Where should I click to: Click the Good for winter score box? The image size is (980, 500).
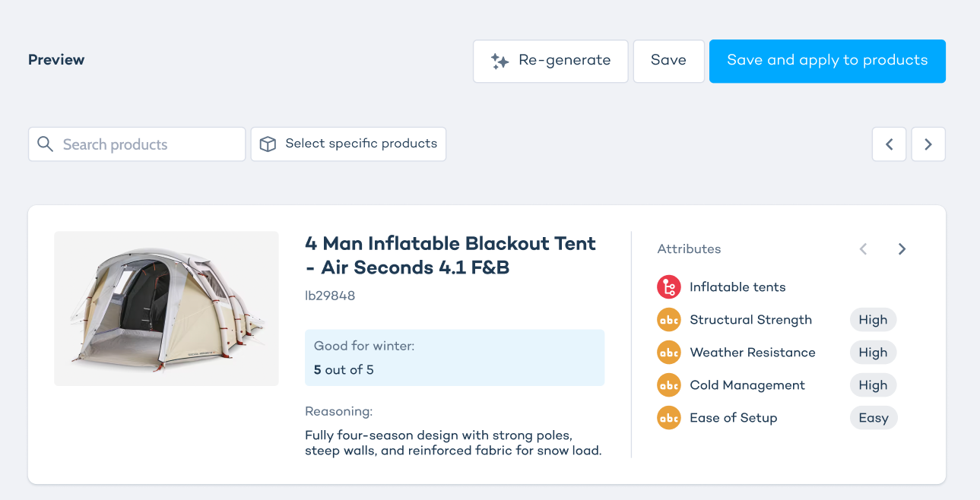coord(454,358)
